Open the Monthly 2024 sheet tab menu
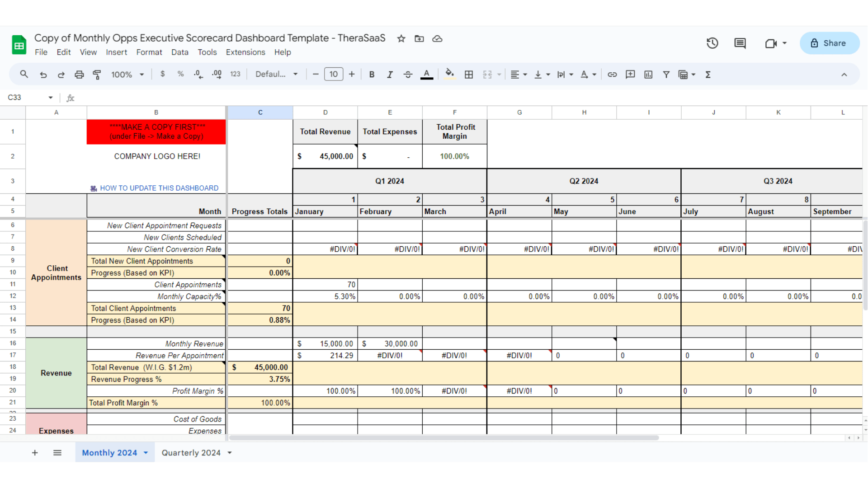Viewport: 868px width, 488px height. (146, 452)
